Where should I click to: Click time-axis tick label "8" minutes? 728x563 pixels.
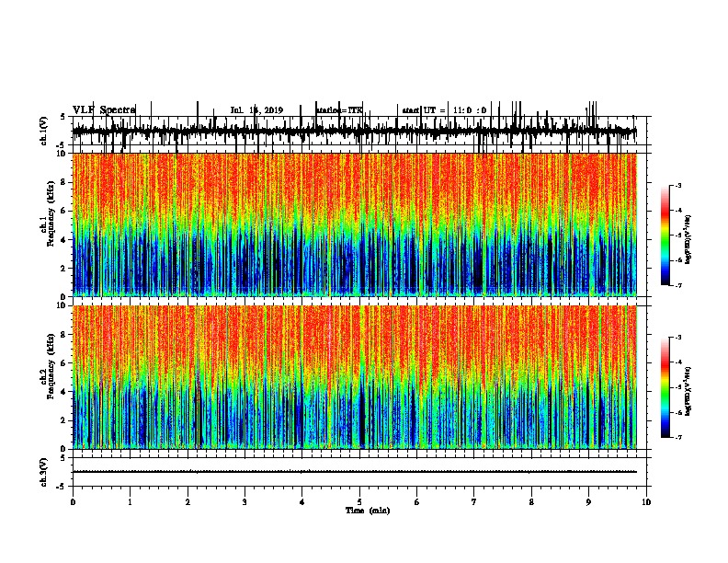(531, 502)
